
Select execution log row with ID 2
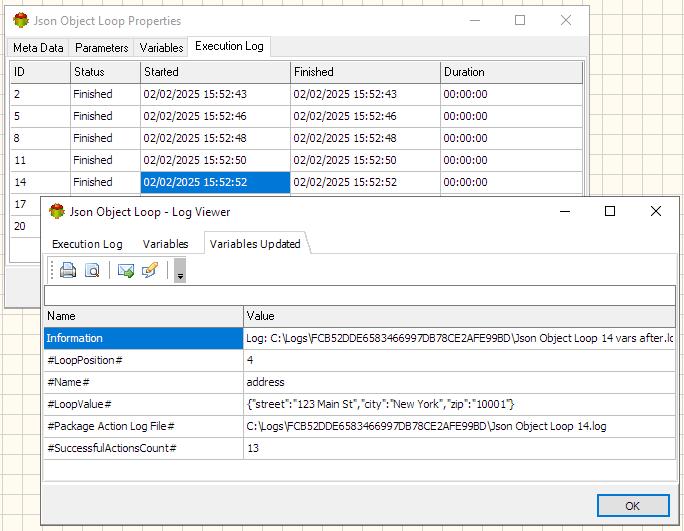(x=296, y=94)
